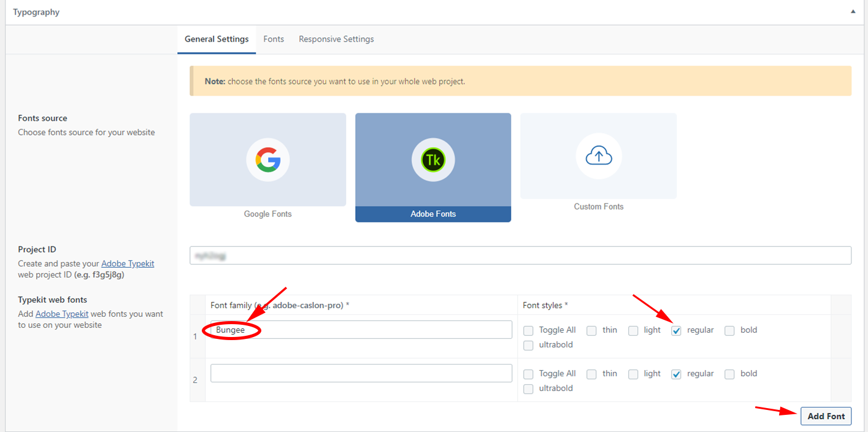
Task: Uncheck regular style in font row 2
Action: (676, 374)
